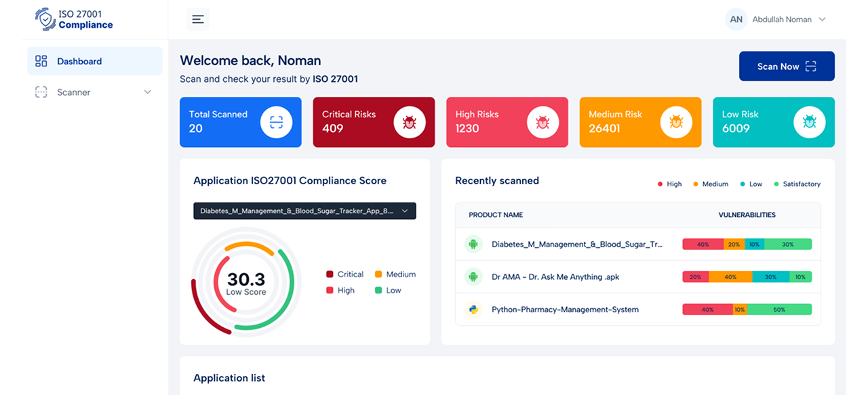The image size is (868, 395).
Task: Open the Abdullah Noman profile dropdown
Action: click(776, 20)
